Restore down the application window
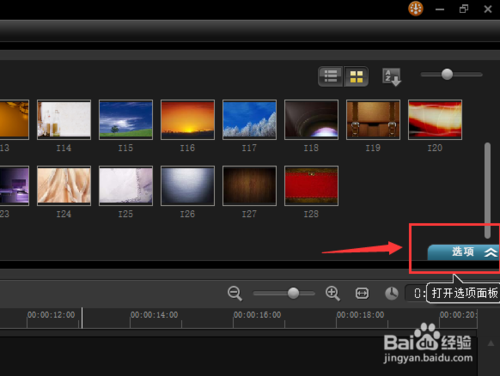 pyautogui.click(x=464, y=9)
